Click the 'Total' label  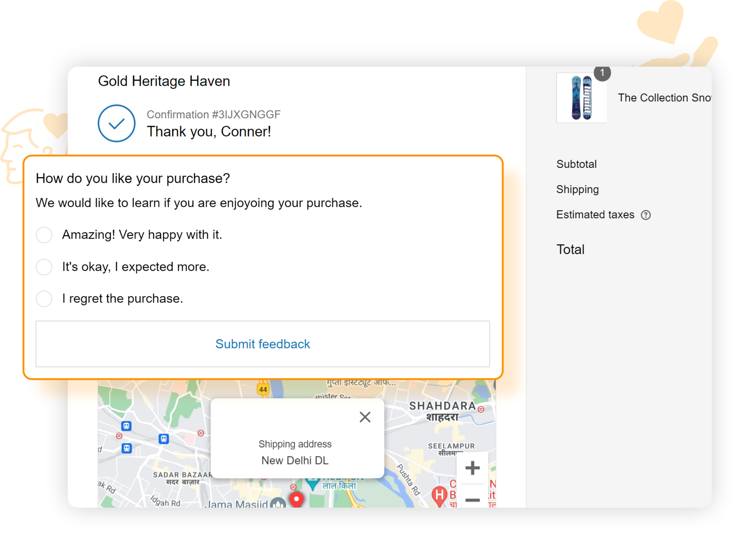coord(570,249)
